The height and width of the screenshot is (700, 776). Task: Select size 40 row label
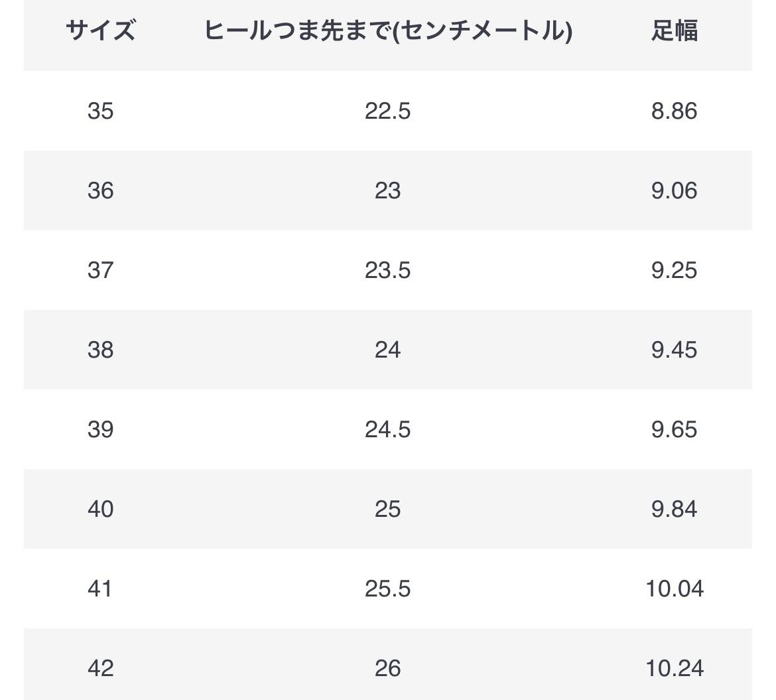[x=100, y=509]
